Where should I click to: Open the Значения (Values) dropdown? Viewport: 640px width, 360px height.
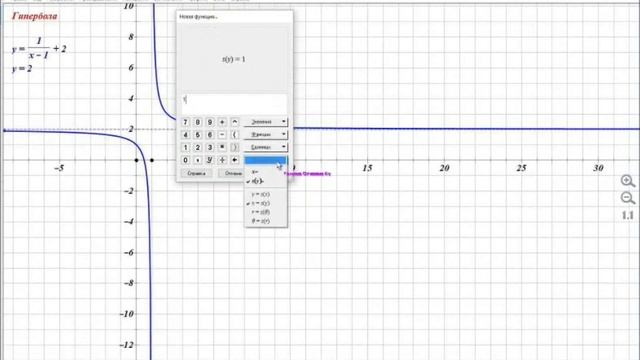pos(265,122)
